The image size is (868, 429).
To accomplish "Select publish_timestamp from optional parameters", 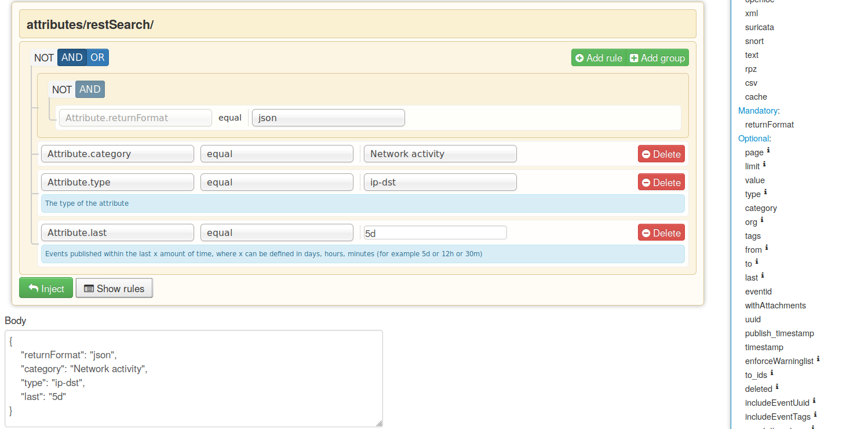I will point(779,333).
